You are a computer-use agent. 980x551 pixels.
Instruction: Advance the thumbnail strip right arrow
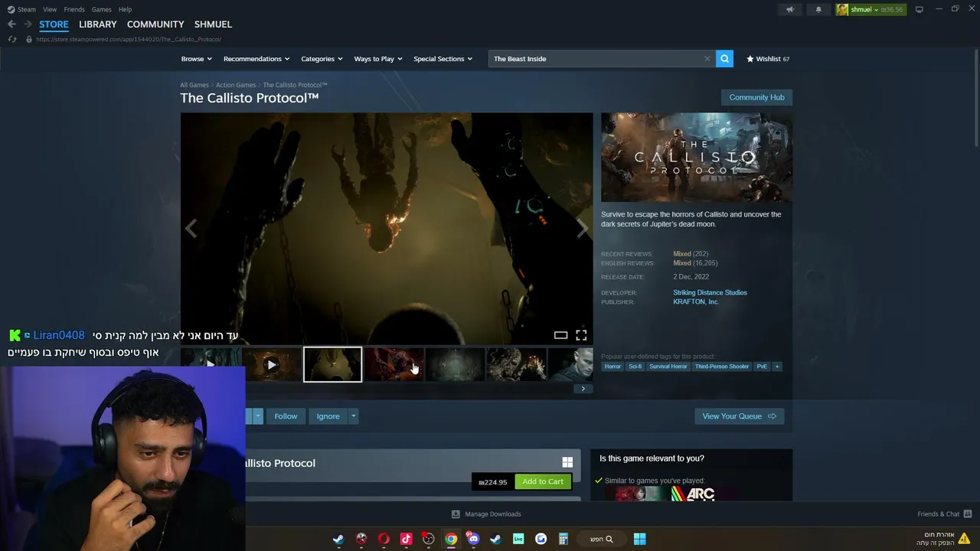coord(583,389)
